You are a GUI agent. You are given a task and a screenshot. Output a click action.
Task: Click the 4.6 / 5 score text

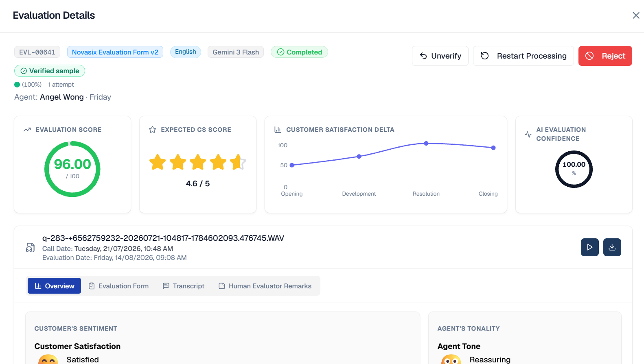click(x=198, y=184)
